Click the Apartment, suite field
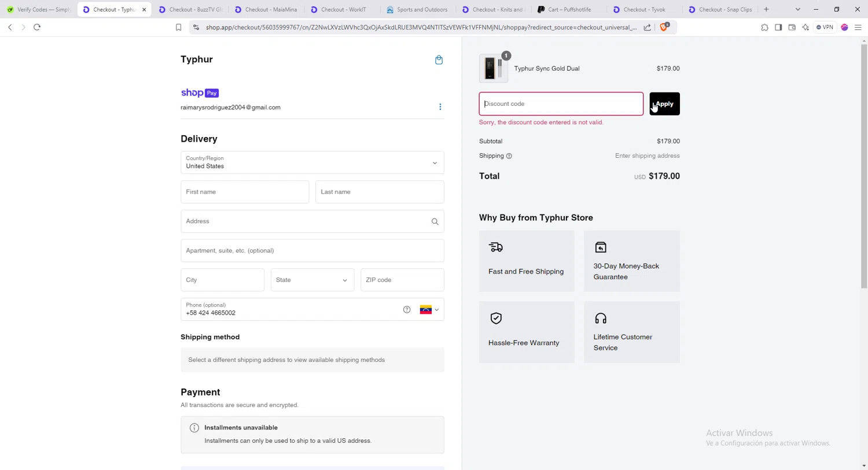Viewport: 868px width, 470px height. point(312,250)
